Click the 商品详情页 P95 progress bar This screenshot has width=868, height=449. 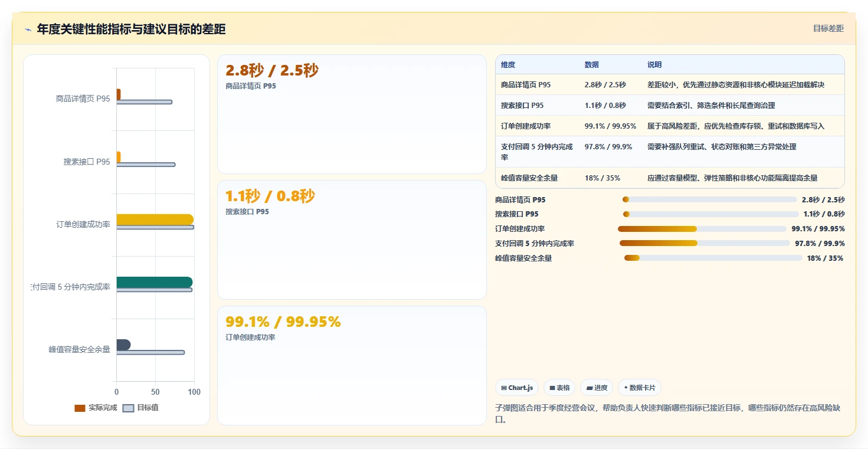(710, 199)
